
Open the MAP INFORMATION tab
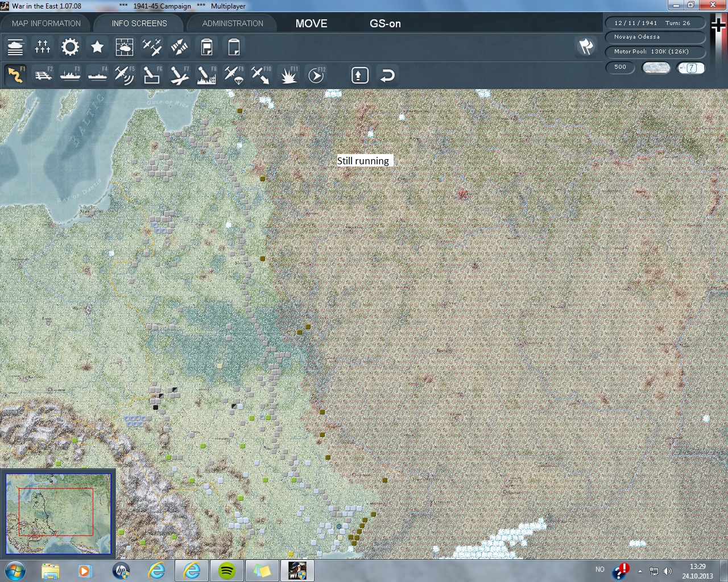click(x=46, y=23)
